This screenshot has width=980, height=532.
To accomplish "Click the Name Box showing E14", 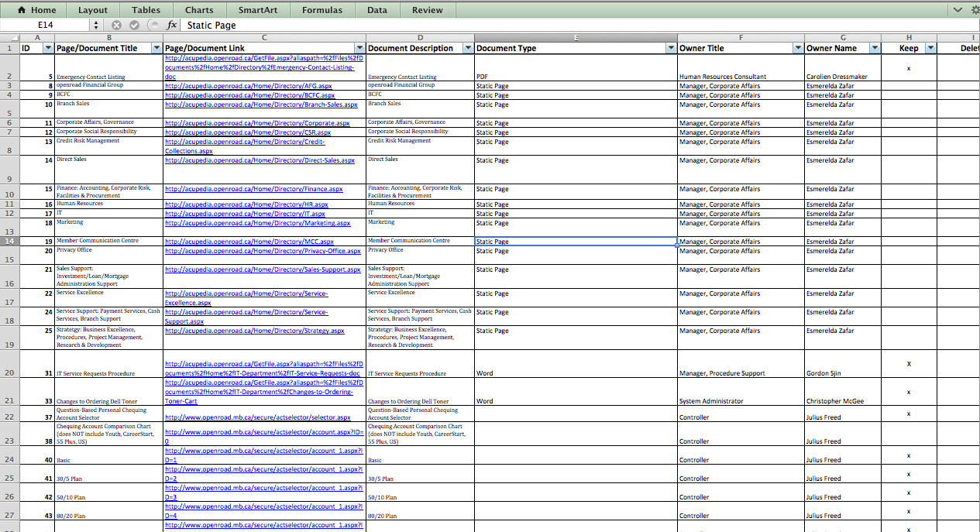I will coord(45,25).
